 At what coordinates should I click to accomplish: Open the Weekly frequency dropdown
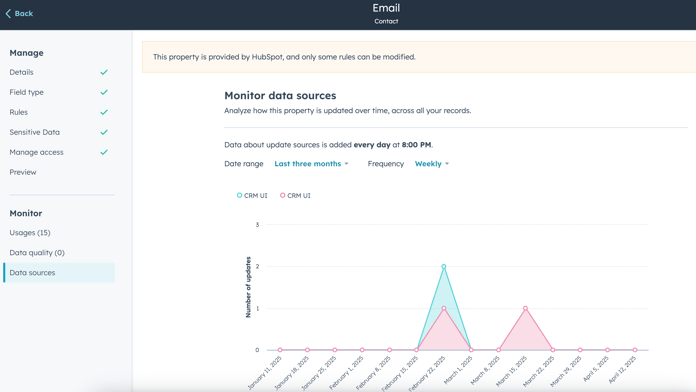point(431,164)
